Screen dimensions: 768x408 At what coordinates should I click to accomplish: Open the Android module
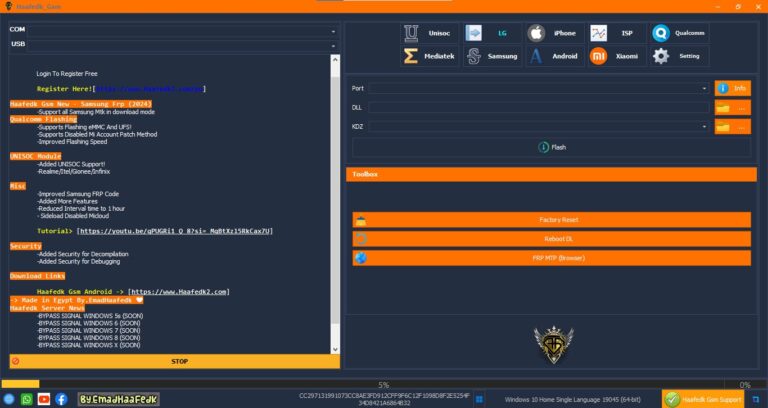554,56
